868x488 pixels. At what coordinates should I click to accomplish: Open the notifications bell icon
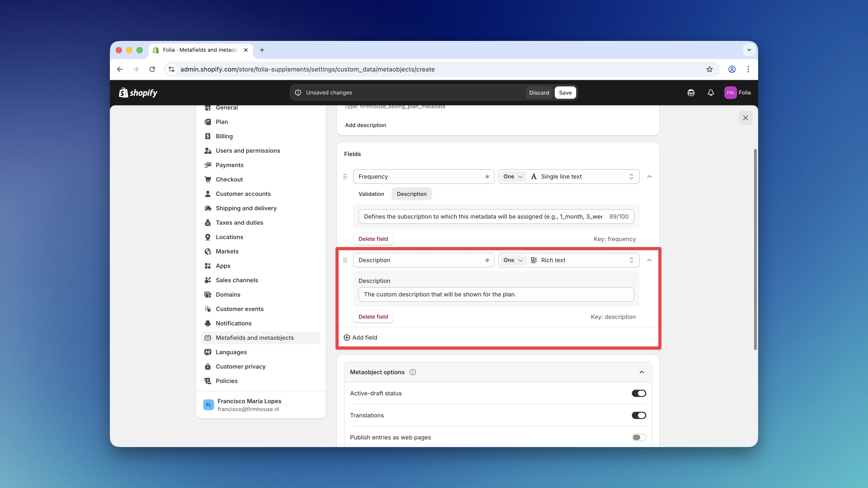click(x=711, y=93)
